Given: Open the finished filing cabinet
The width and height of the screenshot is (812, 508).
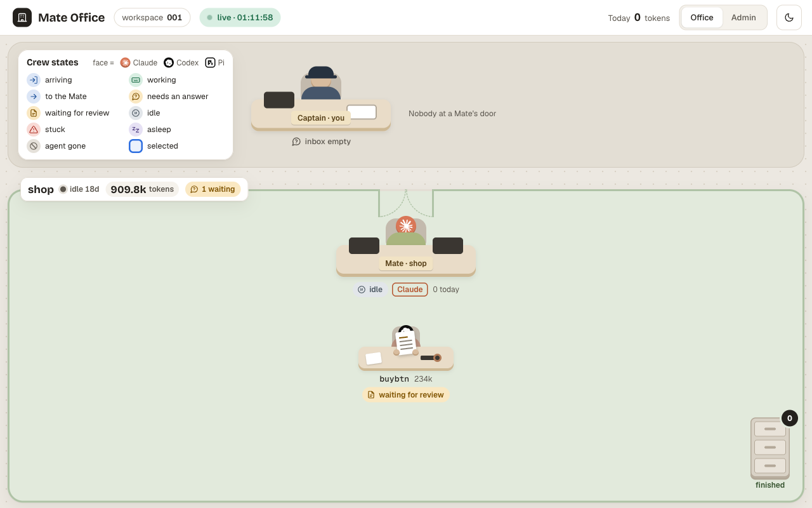Looking at the screenshot, I should [770, 448].
